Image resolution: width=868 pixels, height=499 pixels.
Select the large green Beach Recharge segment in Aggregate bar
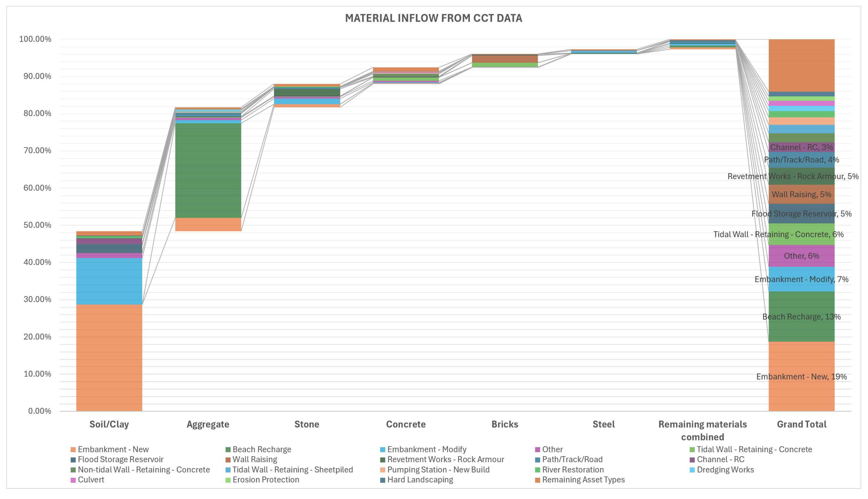click(208, 170)
